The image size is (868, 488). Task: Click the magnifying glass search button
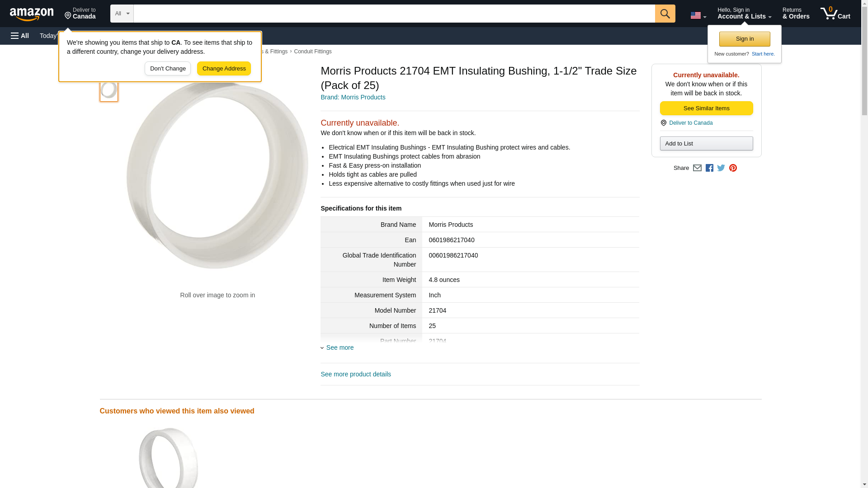click(x=665, y=14)
